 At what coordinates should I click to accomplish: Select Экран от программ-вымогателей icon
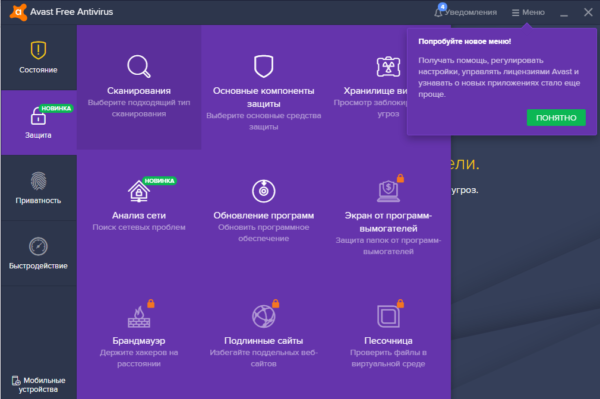point(388,191)
